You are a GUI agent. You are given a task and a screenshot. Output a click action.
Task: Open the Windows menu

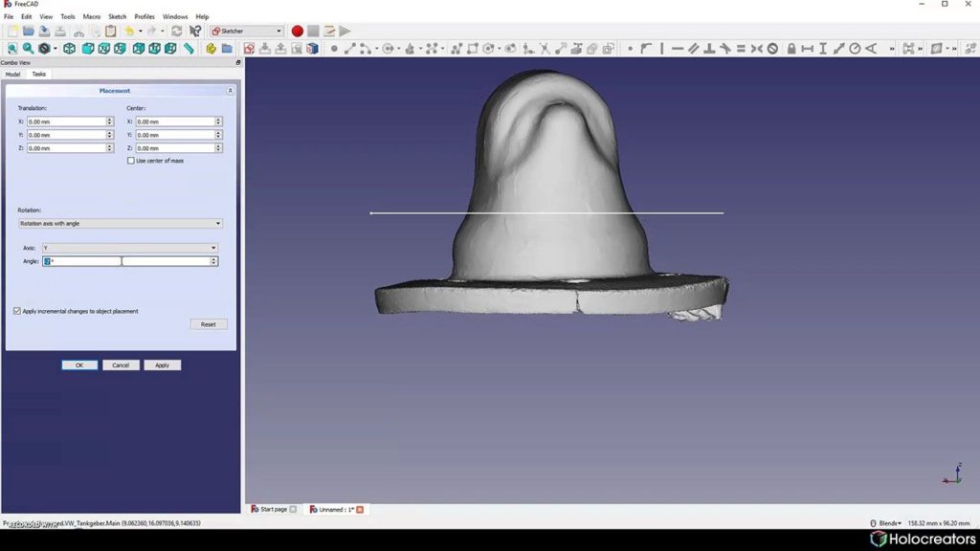tap(175, 17)
